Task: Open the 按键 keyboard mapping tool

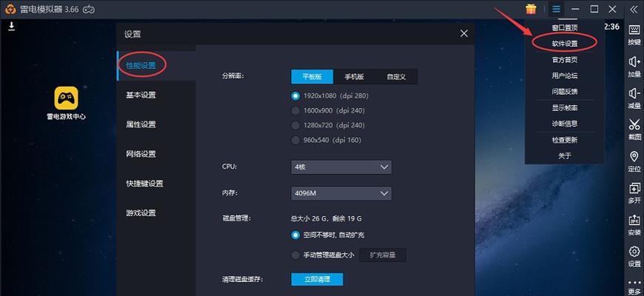Action: click(634, 36)
